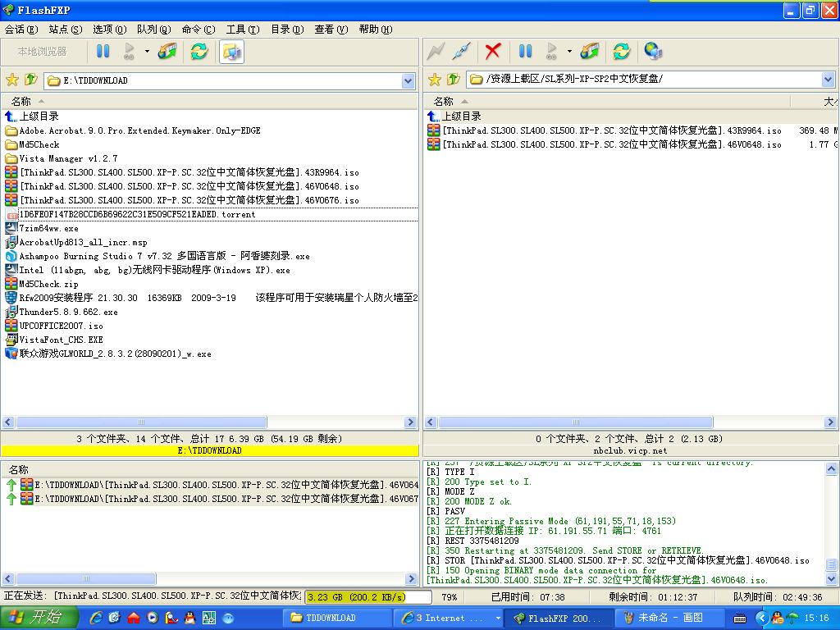Abort the transfer with the red X
This screenshot has width=840, height=630.
coord(493,52)
